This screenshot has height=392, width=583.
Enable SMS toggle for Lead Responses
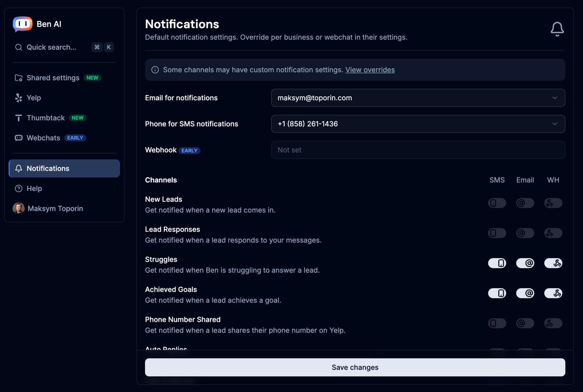[497, 233]
